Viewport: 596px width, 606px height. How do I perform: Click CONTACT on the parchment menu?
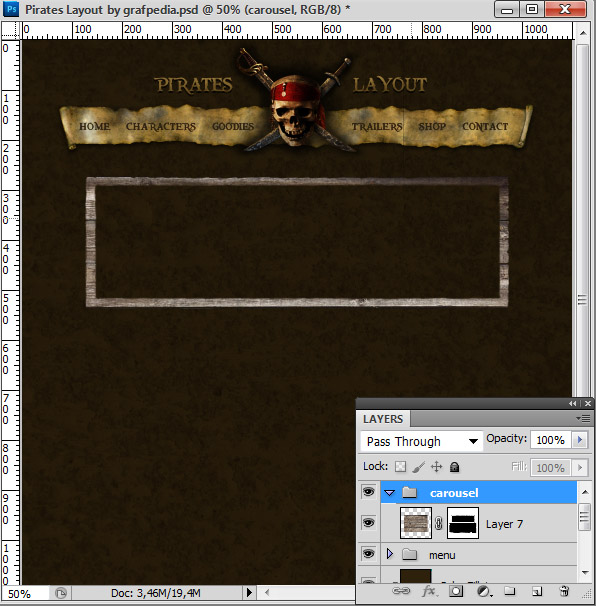pyautogui.click(x=485, y=126)
